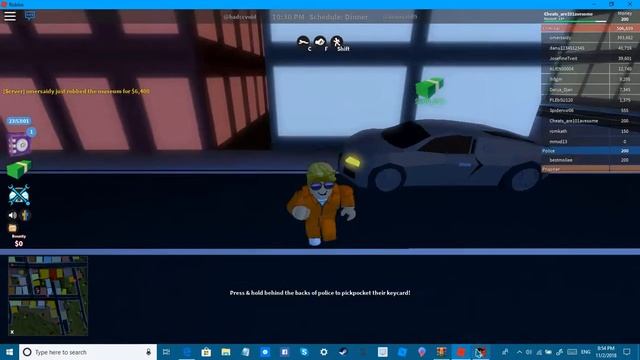Open the Windows Start menu

9,352
